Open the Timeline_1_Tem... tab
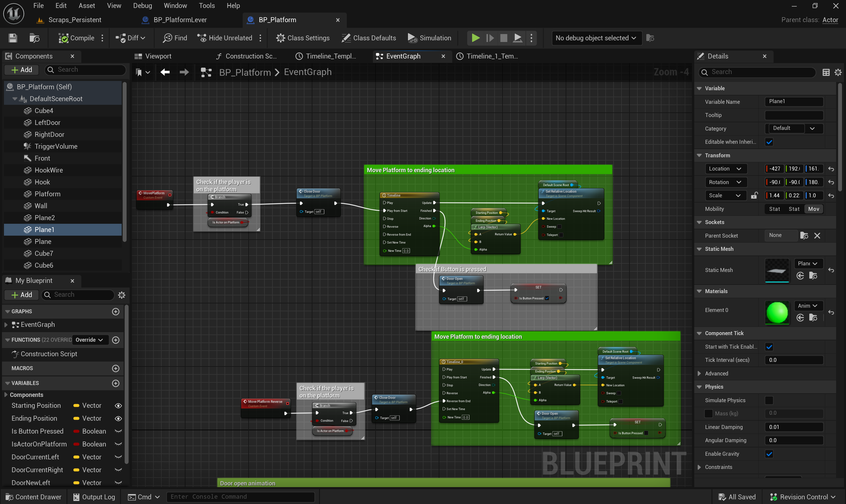 click(492, 56)
